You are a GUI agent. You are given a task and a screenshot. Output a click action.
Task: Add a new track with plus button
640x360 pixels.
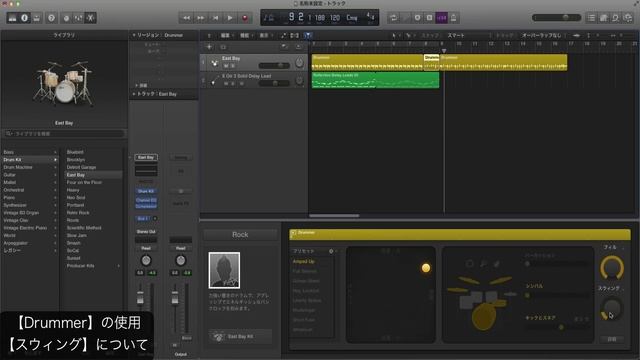[209, 47]
